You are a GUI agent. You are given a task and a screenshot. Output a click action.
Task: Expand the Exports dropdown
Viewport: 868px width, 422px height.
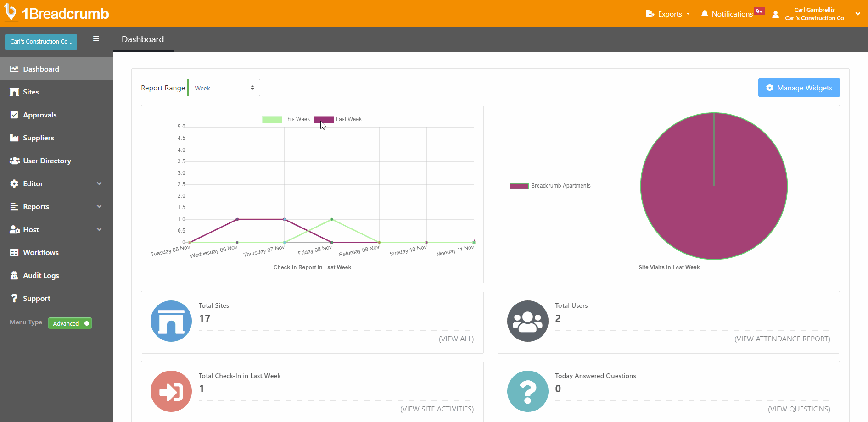click(668, 14)
